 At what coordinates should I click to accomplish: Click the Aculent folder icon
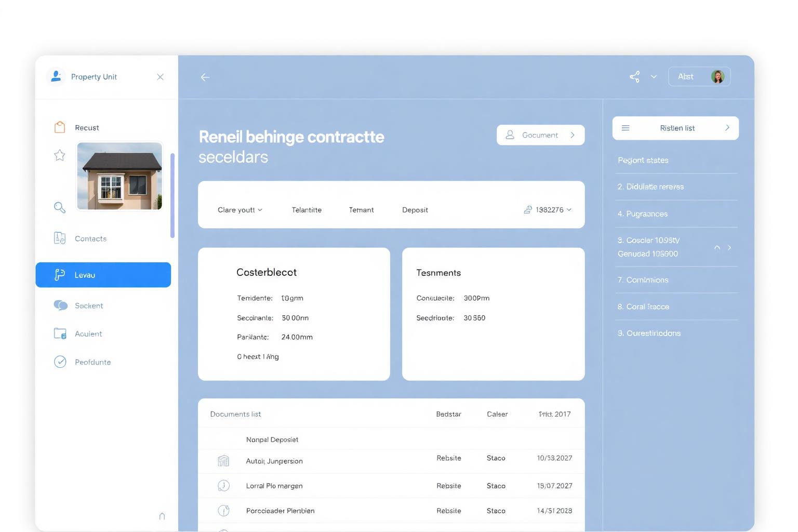point(60,334)
